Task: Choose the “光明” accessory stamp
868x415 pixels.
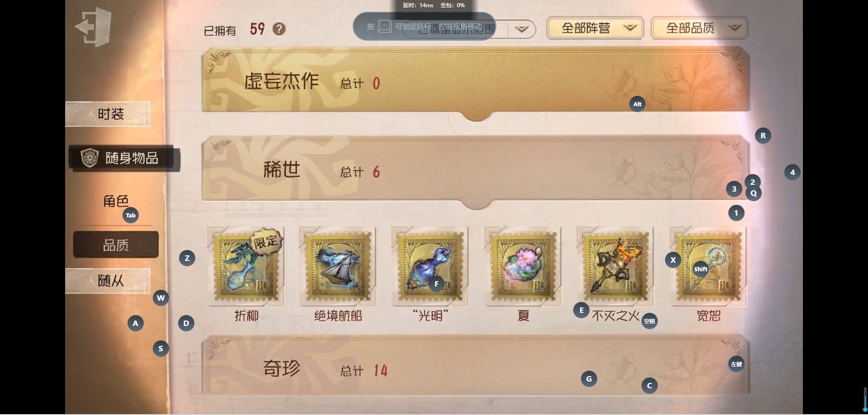Action: (430, 266)
